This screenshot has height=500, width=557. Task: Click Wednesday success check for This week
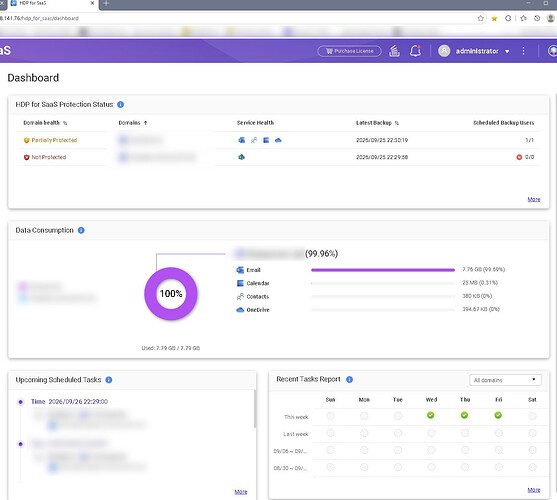431,415
